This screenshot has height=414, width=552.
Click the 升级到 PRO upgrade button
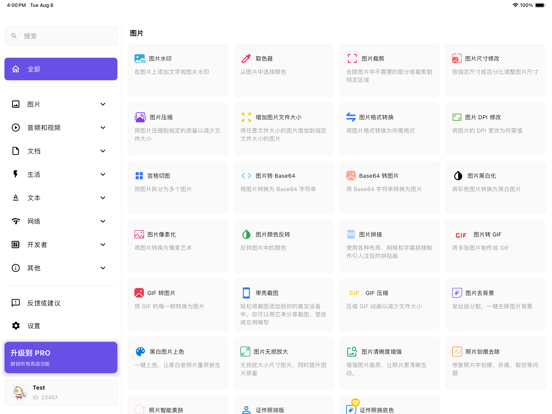point(61,357)
